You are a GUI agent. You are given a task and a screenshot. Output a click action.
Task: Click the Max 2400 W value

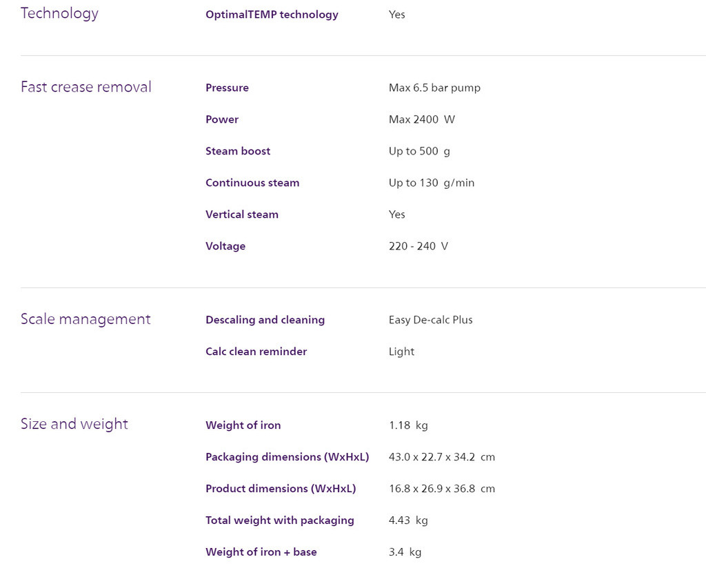coord(422,119)
